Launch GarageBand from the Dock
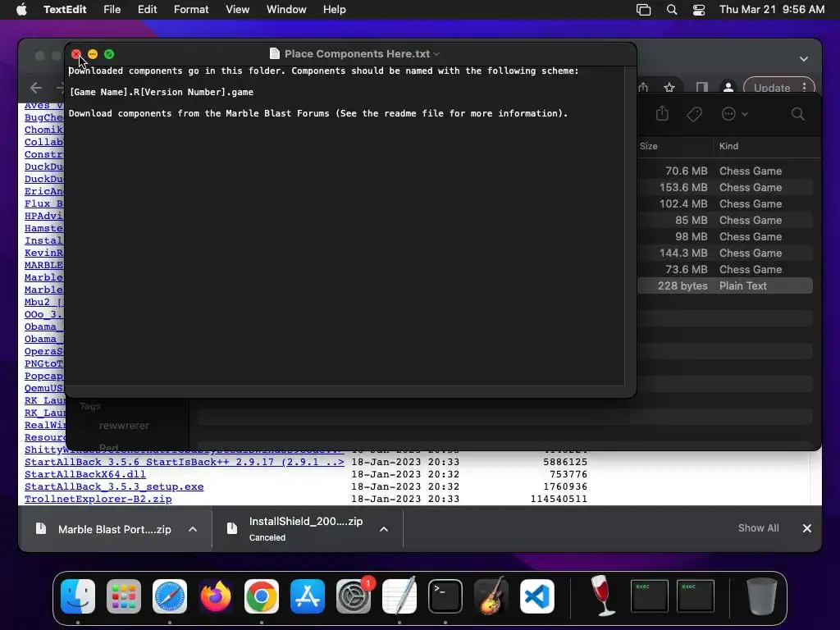The image size is (840, 630). coord(491,596)
